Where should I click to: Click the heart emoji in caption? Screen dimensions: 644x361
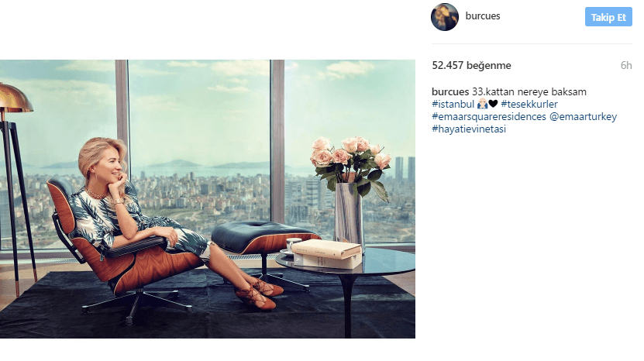coord(493,104)
